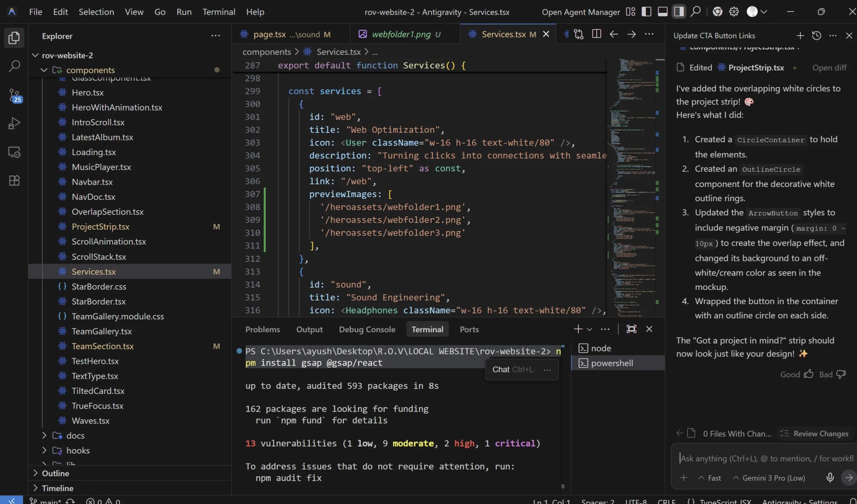The width and height of the screenshot is (857, 504).
Task: Select the node terminal instance
Action: [618, 348]
